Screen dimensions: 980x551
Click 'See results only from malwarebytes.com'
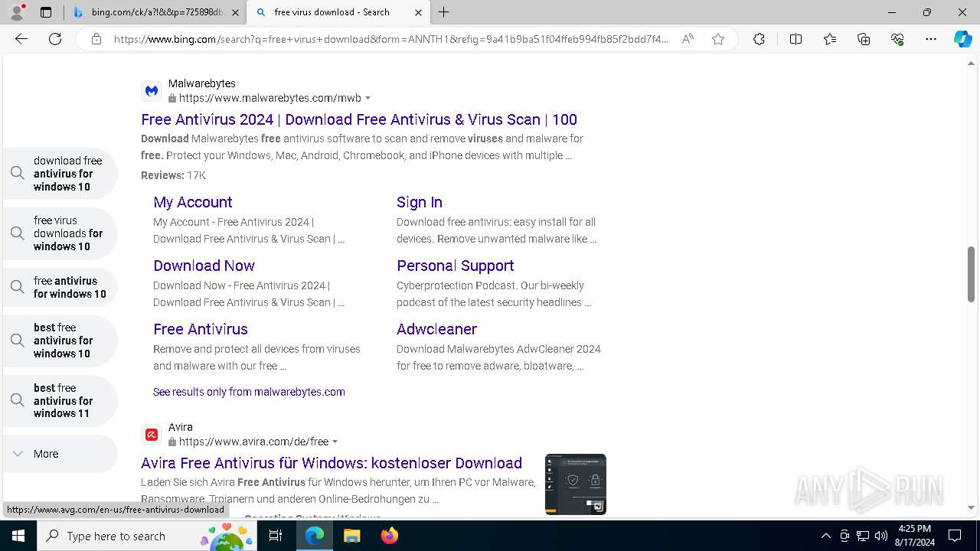point(249,392)
